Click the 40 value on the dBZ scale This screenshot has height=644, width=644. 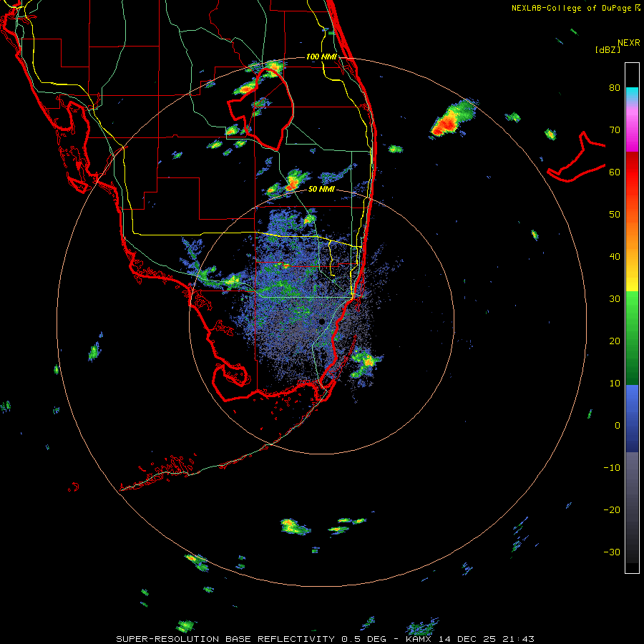pos(615,257)
